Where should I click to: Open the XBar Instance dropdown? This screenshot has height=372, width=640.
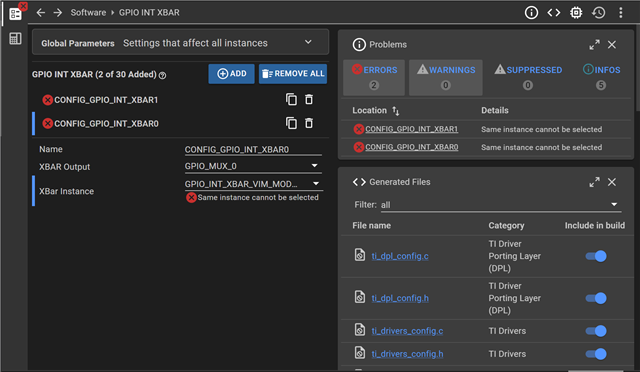(253, 184)
